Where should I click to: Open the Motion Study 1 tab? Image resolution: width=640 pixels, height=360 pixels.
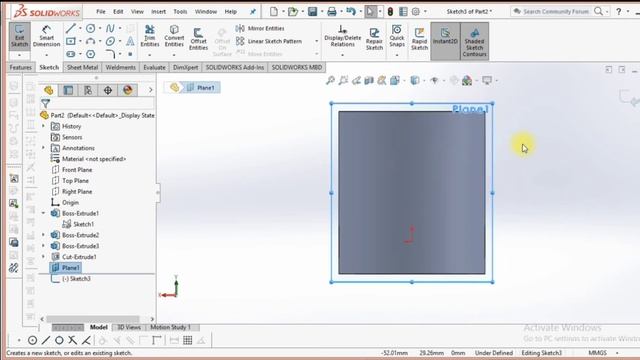[x=171, y=327]
